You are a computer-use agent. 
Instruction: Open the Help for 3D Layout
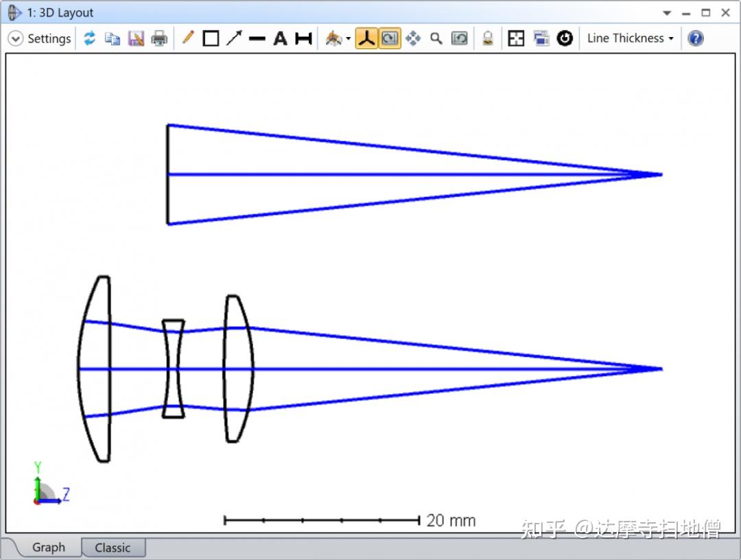click(x=695, y=38)
